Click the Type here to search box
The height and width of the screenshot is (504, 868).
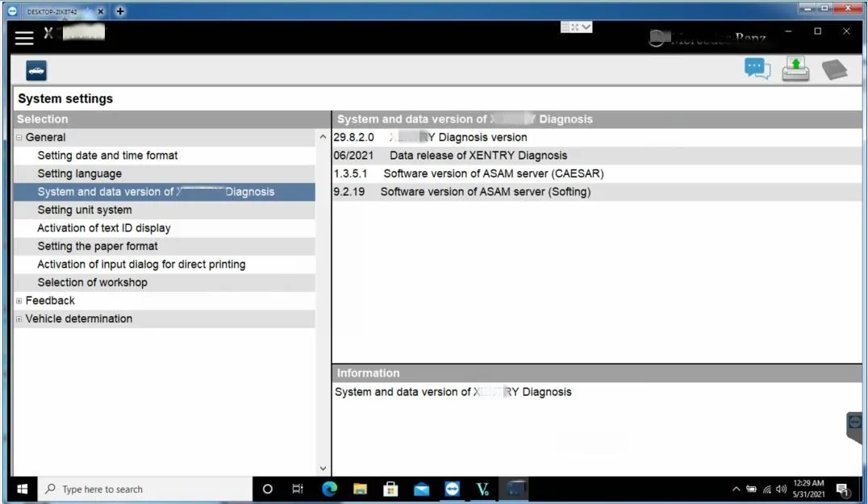click(x=145, y=489)
